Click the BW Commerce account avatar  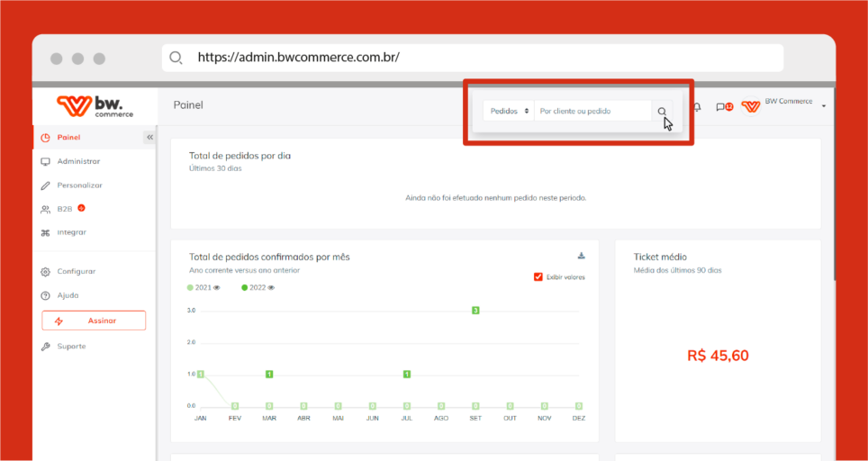(x=751, y=106)
